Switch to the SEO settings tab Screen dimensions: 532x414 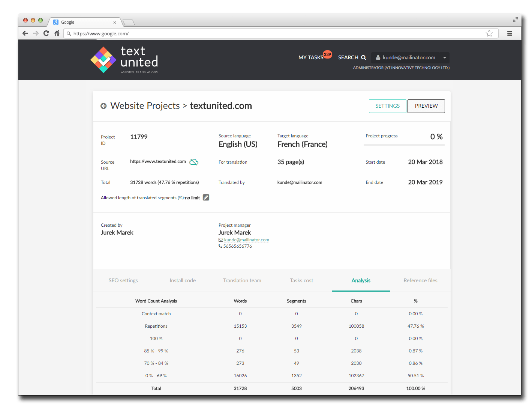(x=123, y=280)
